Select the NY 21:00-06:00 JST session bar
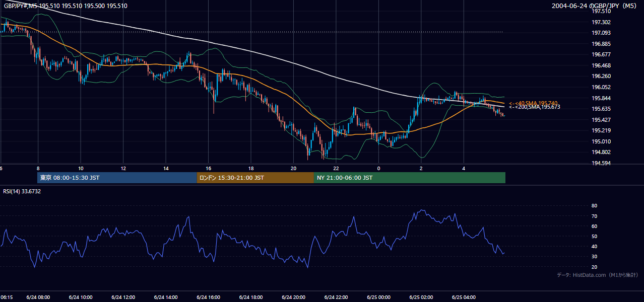 pos(410,178)
